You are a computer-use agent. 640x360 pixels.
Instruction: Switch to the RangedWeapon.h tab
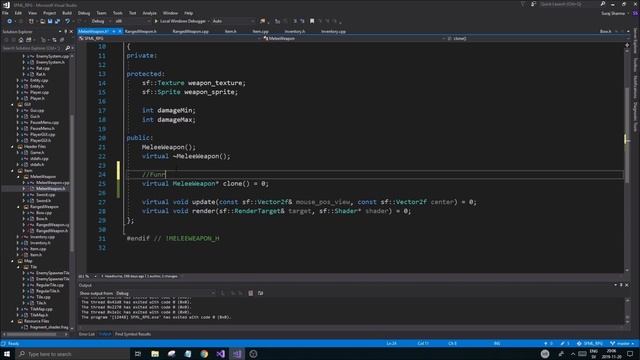pyautogui.click(x=141, y=31)
